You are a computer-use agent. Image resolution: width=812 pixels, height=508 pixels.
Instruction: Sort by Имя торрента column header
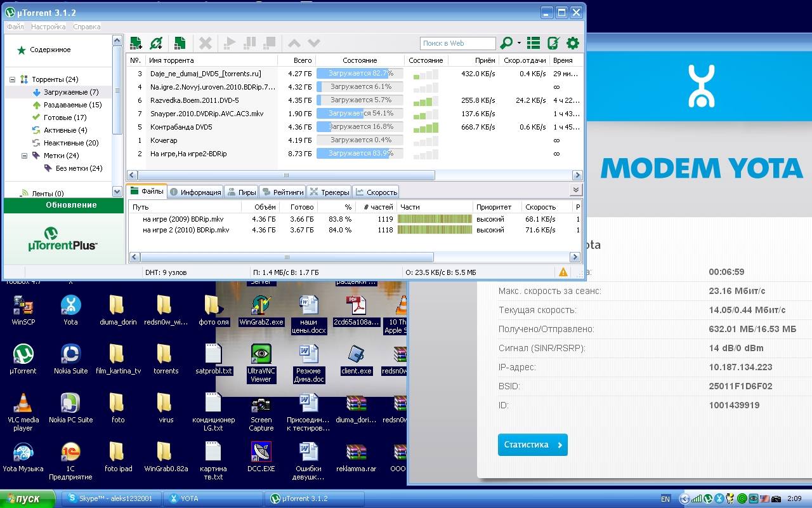[x=211, y=60]
